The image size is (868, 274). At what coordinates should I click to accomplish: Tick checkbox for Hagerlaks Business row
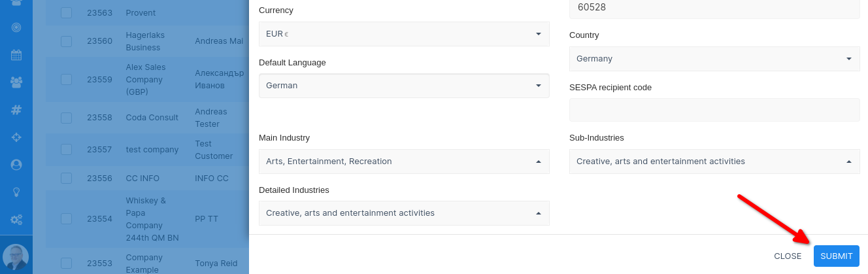click(66, 41)
